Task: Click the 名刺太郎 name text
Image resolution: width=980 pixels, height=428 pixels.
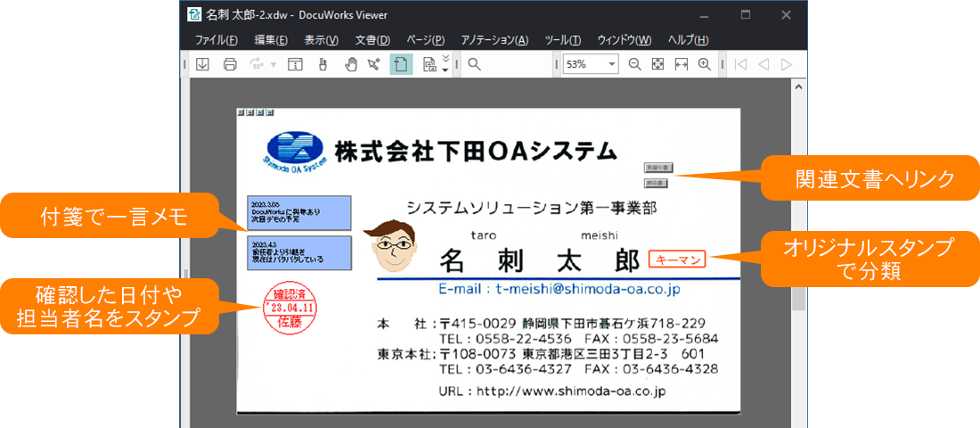Action: [540, 261]
